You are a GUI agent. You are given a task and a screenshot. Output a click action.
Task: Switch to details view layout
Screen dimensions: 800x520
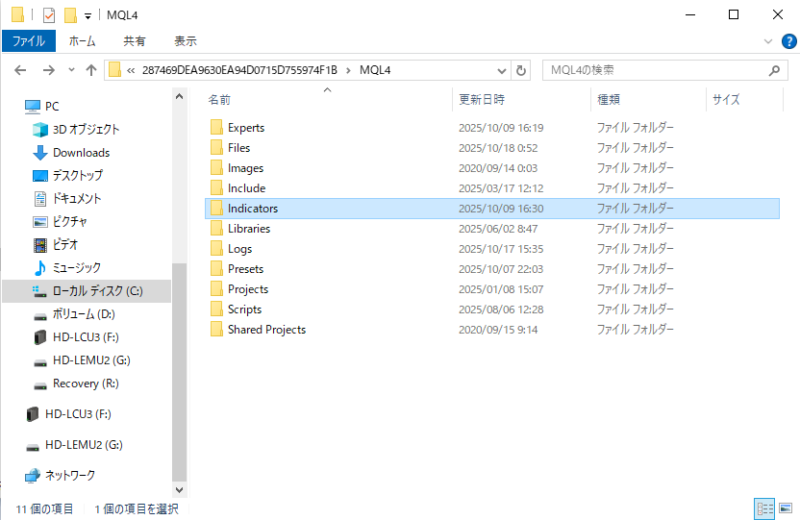click(764, 508)
